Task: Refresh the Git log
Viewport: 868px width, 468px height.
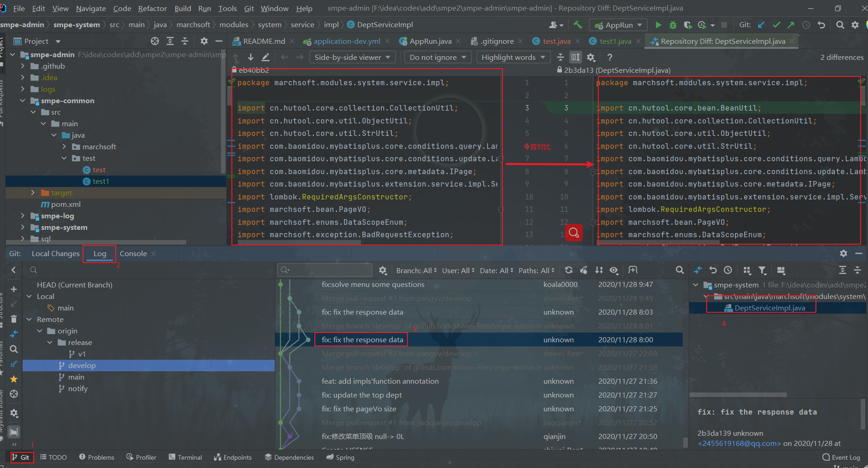Action: tap(569, 270)
